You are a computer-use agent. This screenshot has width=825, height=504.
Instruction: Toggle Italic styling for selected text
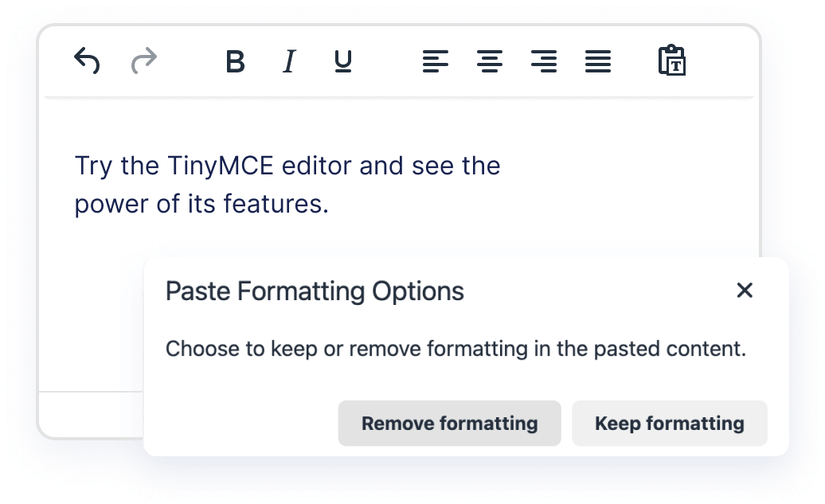click(288, 62)
